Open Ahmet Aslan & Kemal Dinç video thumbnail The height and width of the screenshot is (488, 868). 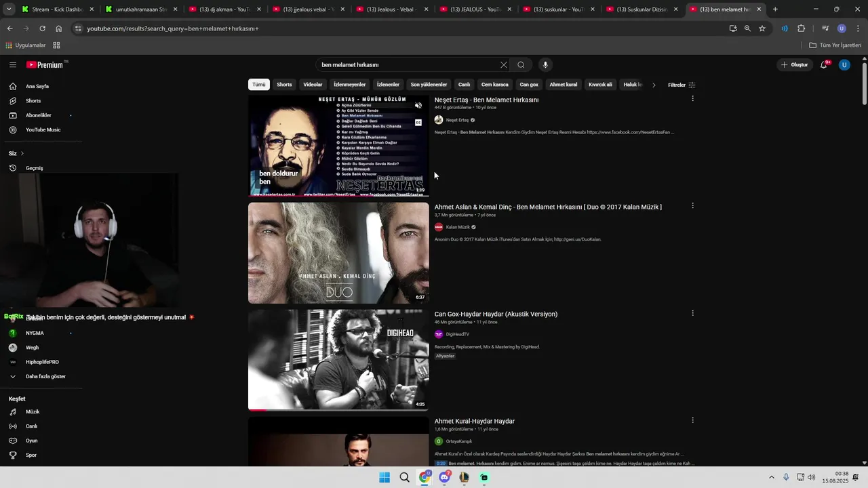pos(338,253)
